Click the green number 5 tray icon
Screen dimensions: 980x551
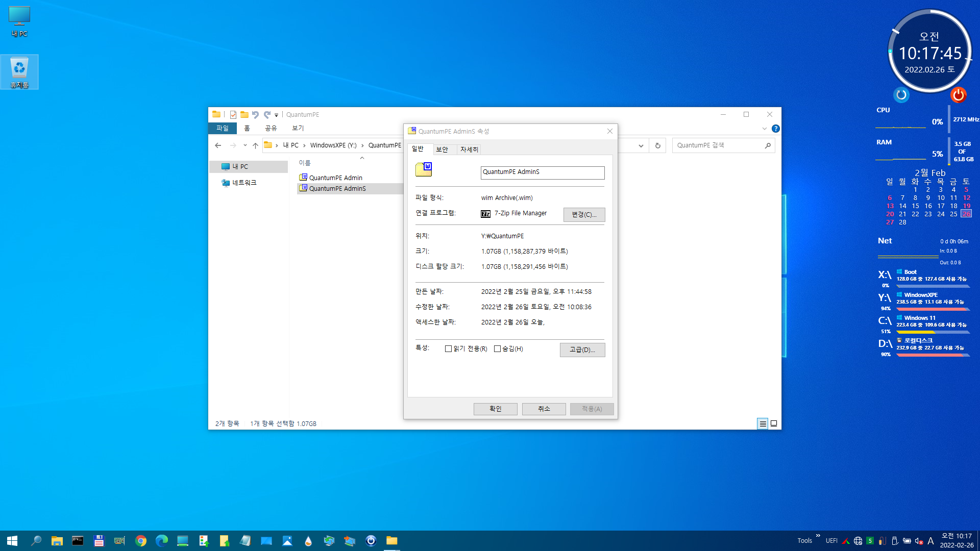click(870, 541)
